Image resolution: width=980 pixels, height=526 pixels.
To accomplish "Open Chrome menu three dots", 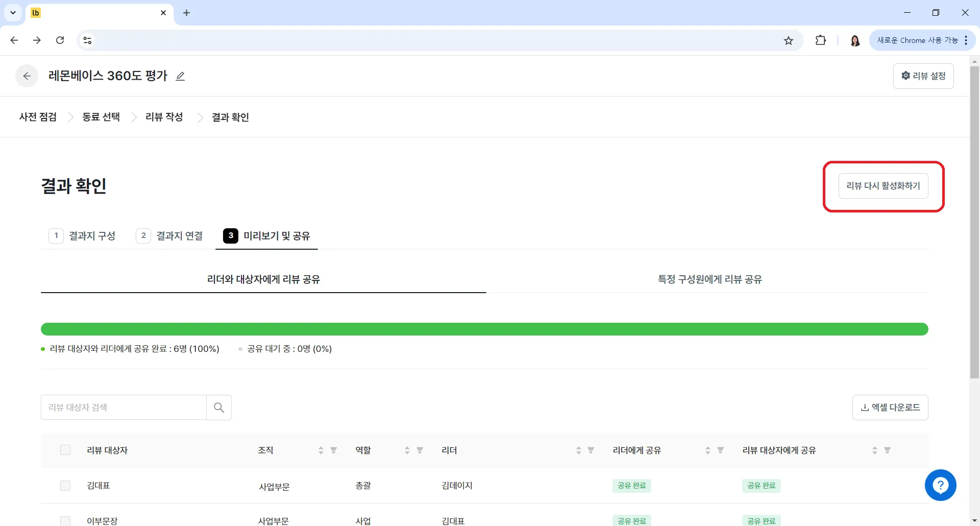I will click(x=966, y=40).
